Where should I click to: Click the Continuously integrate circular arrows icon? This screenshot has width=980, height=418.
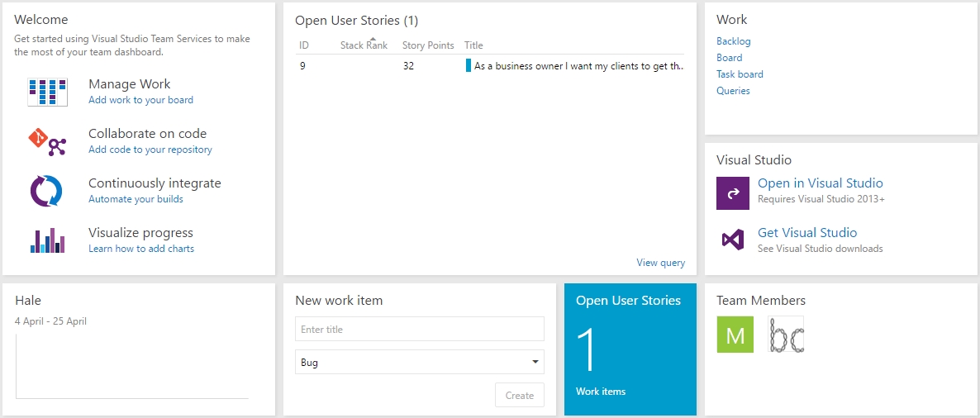point(47,191)
